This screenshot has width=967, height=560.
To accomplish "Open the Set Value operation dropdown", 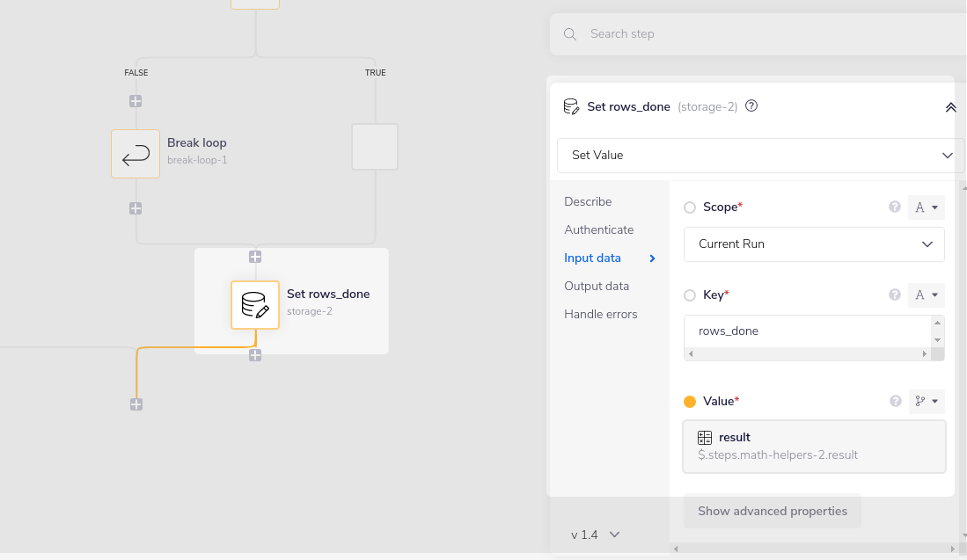I will coord(760,156).
